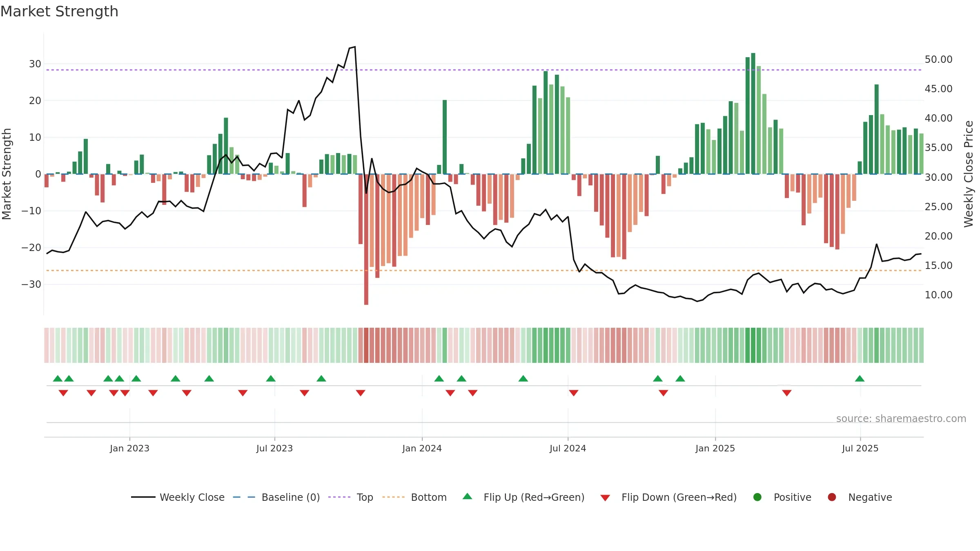The image size is (980, 551).
Task: Click the last flip-down marker before Jul 2025
Action: click(786, 393)
